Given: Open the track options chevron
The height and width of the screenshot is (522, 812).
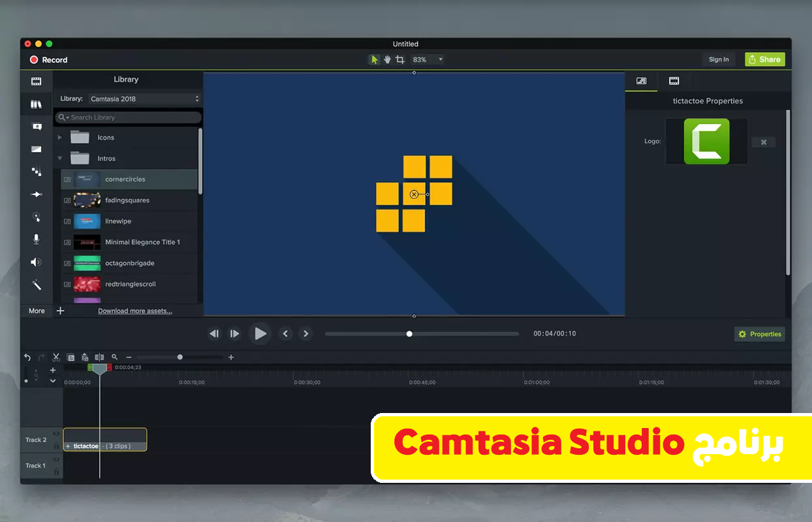Looking at the screenshot, I should click(x=53, y=381).
